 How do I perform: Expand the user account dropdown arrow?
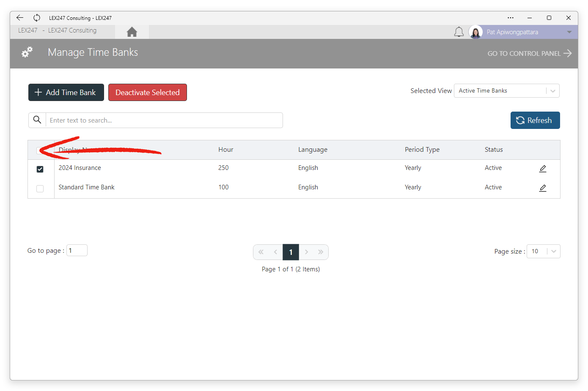pos(569,32)
